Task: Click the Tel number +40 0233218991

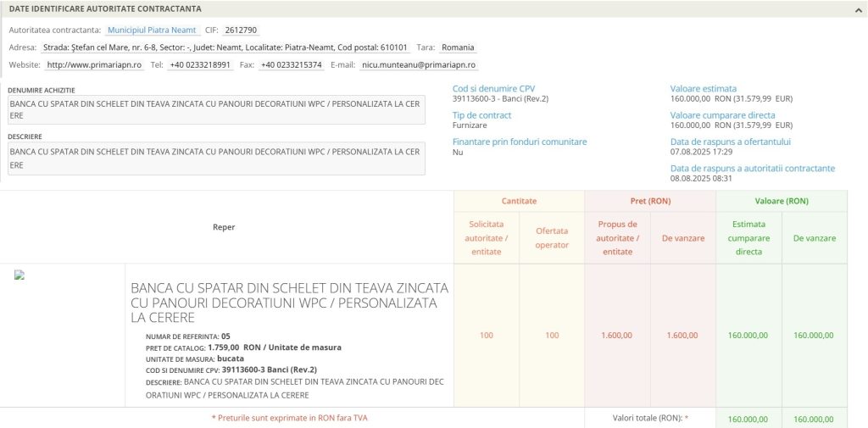Action: tap(200, 65)
